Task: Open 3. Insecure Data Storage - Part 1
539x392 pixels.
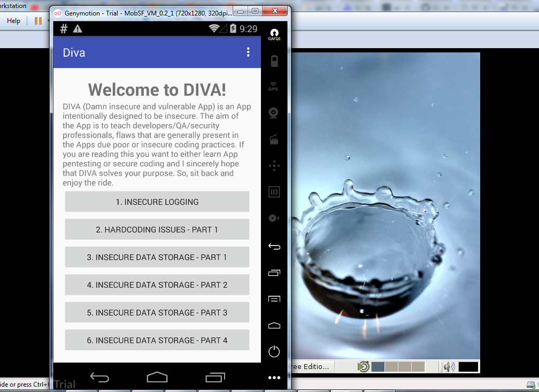Action: pos(157,257)
